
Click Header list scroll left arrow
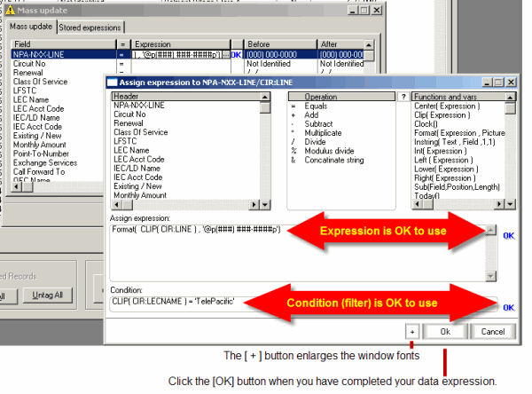pyautogui.click(x=117, y=204)
